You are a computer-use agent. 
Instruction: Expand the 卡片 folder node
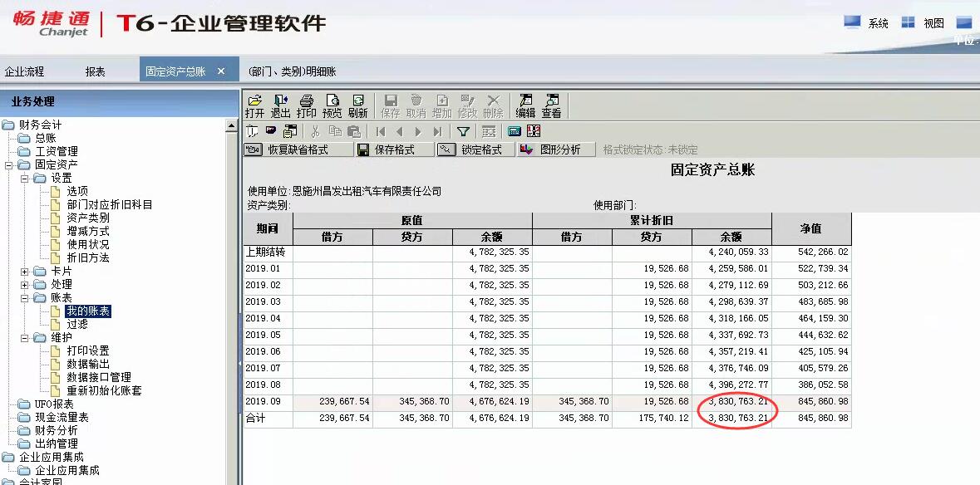(x=25, y=272)
